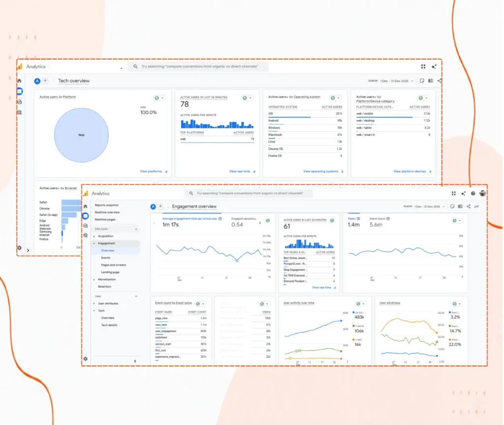
Task: Open Help icon in Engagement overview window
Action: (x=473, y=193)
